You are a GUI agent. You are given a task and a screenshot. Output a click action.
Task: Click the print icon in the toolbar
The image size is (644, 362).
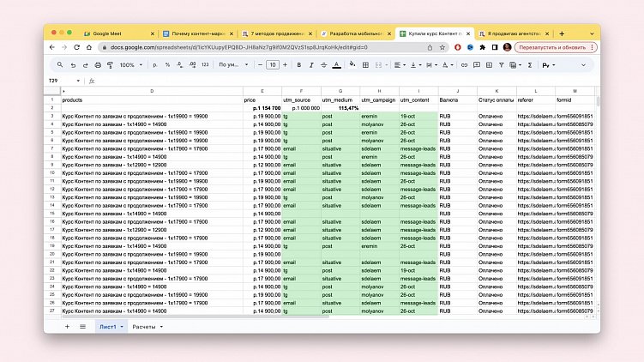(x=97, y=65)
